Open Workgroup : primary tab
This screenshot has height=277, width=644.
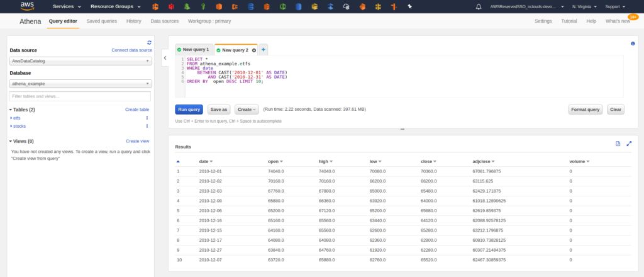(x=209, y=21)
